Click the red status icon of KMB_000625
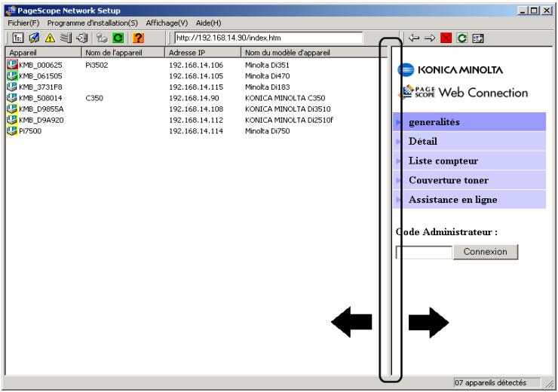 point(12,64)
